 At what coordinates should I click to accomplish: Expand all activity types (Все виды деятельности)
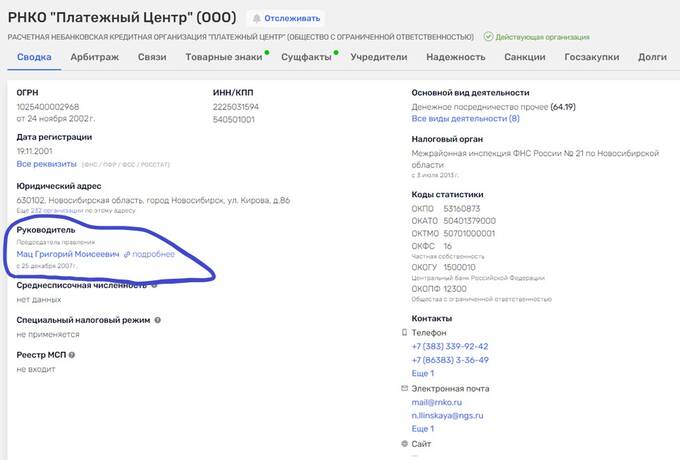pyautogui.click(x=465, y=118)
